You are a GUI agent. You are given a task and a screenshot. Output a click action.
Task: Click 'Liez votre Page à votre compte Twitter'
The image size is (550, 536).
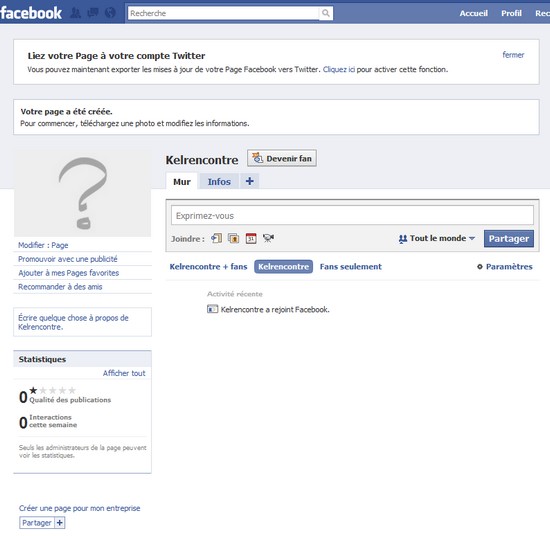tap(116, 56)
